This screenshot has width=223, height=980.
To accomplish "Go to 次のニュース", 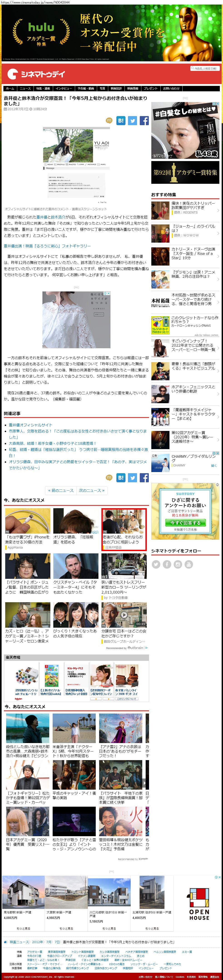I will tap(92, 490).
